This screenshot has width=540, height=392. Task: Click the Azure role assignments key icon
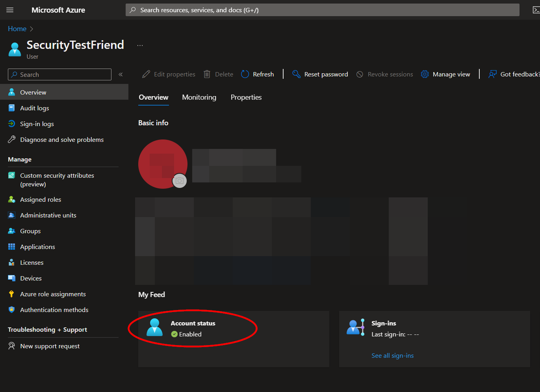coord(11,294)
